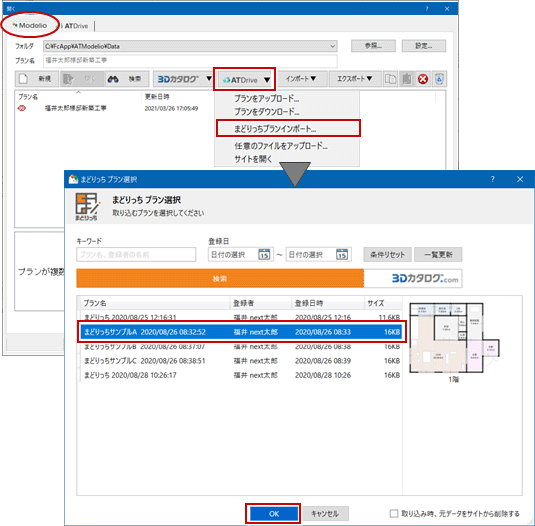Open the end date calendar picker

[342, 254]
